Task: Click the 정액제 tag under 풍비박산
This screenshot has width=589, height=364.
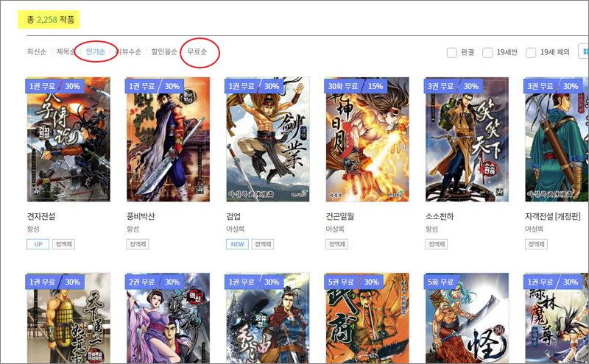Action: click(x=138, y=244)
